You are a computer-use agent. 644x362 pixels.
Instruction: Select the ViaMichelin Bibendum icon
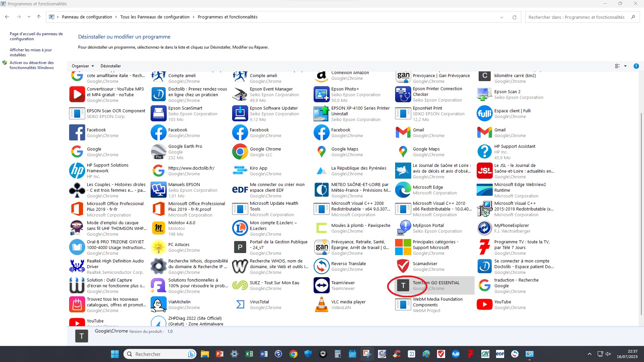pyautogui.click(x=159, y=305)
